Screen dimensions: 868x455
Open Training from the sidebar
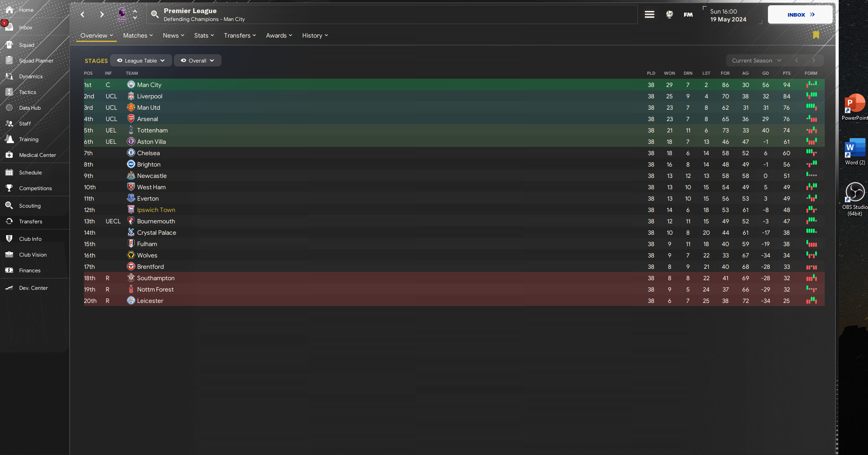(29, 139)
